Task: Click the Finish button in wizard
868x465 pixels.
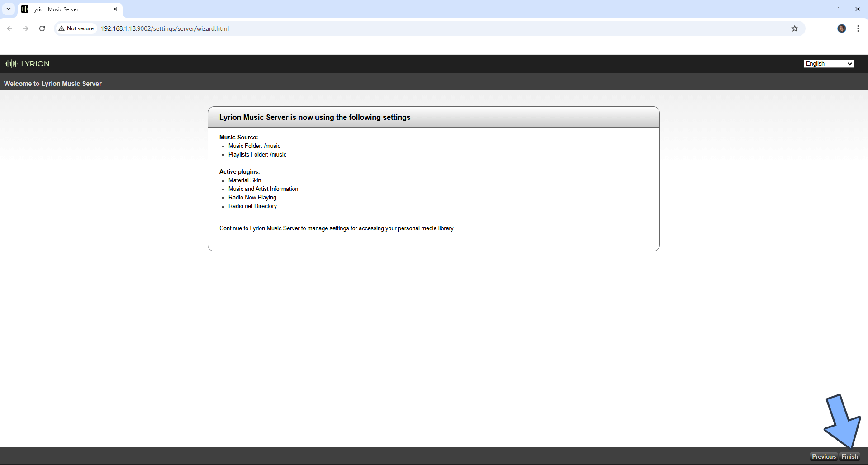Action: click(849, 456)
